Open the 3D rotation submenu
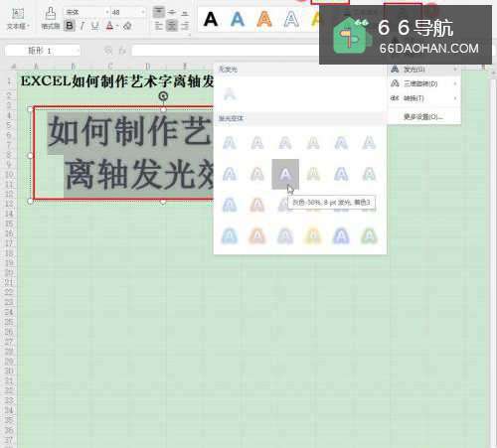This screenshot has width=497, height=448. coord(424,83)
